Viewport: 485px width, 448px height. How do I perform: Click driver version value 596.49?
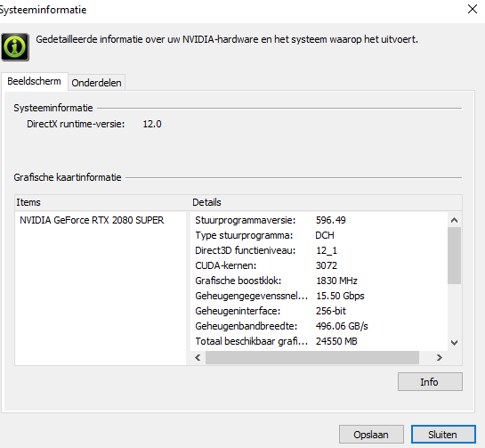click(x=331, y=220)
